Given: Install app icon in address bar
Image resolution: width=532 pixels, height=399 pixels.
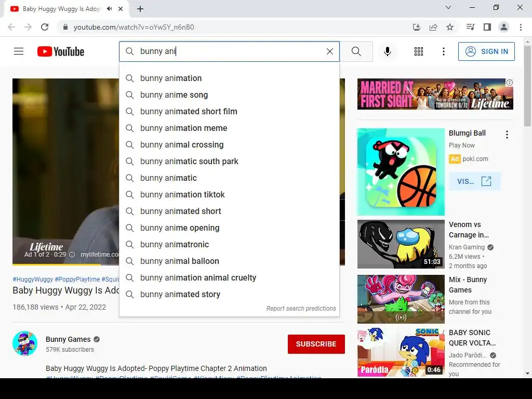Looking at the screenshot, I should coord(417,27).
